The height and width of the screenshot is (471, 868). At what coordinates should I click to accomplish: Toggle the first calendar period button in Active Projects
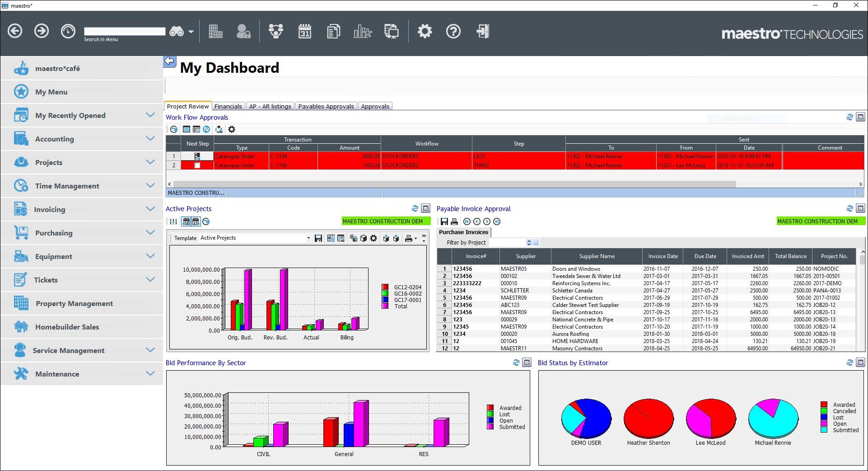coord(186,221)
